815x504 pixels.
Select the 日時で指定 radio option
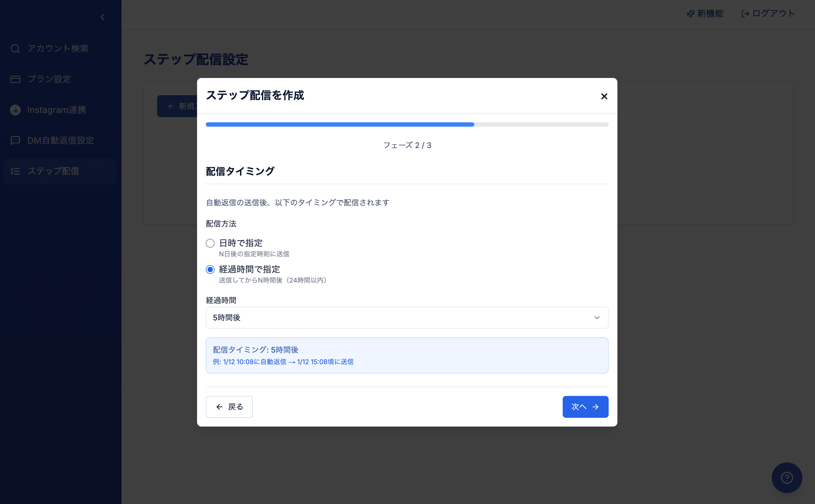pos(210,243)
